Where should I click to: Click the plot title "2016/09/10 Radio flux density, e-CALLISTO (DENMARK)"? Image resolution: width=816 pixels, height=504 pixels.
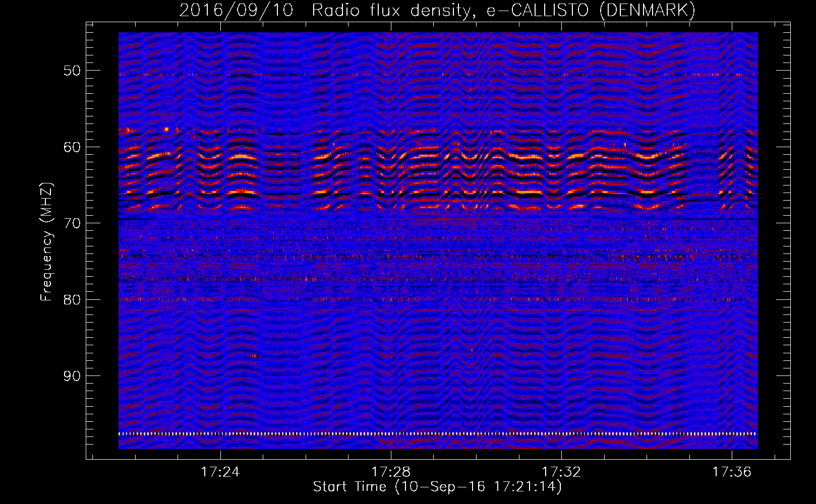pyautogui.click(x=437, y=11)
